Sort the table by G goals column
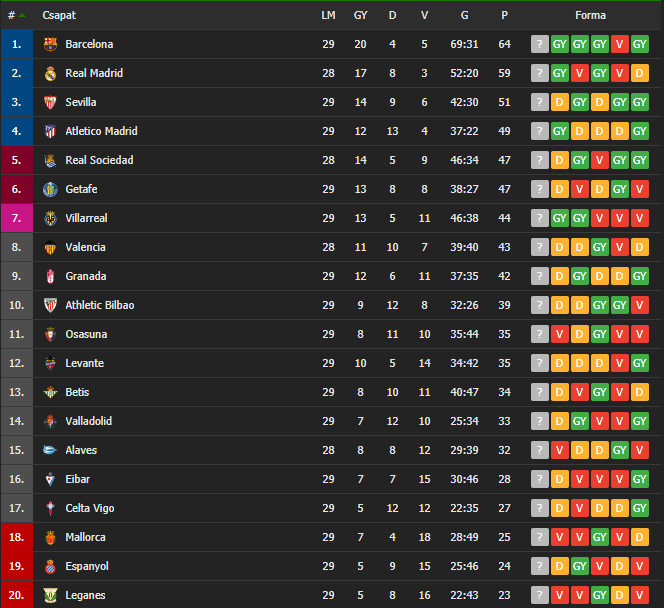 (x=465, y=15)
